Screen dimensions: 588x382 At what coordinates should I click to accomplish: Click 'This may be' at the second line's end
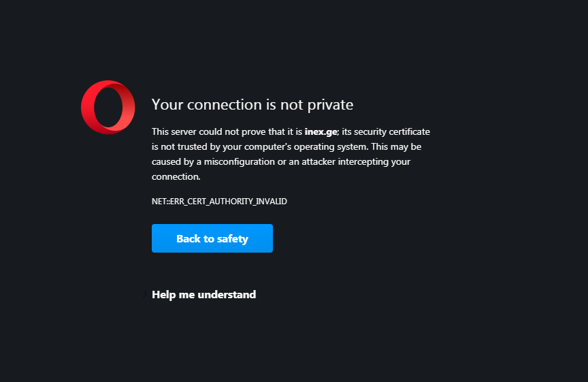(x=396, y=146)
